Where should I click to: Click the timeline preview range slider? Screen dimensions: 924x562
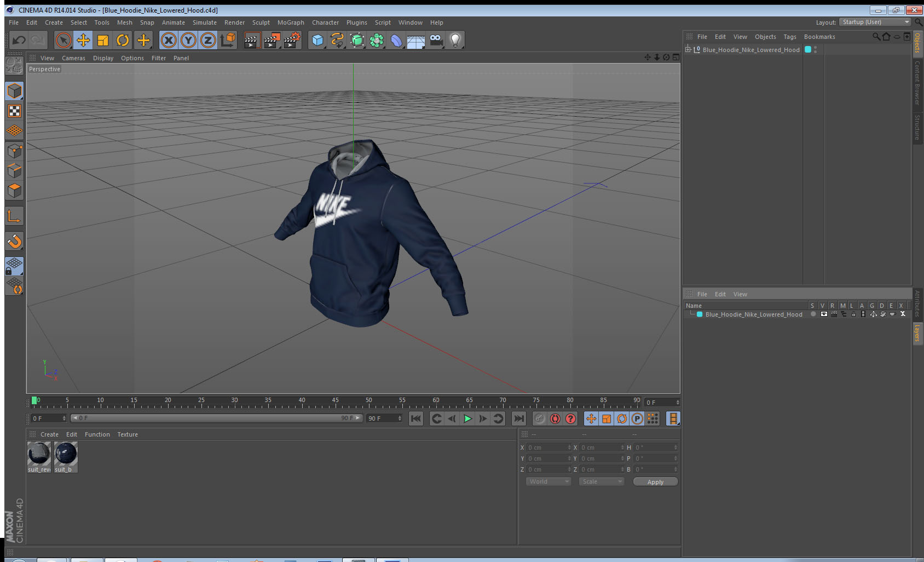coord(216,418)
